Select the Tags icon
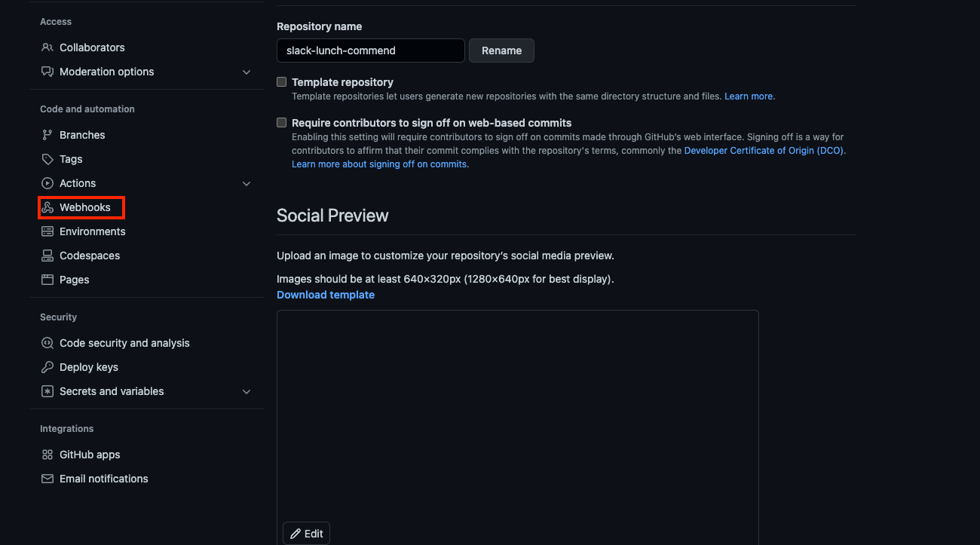 pos(47,159)
